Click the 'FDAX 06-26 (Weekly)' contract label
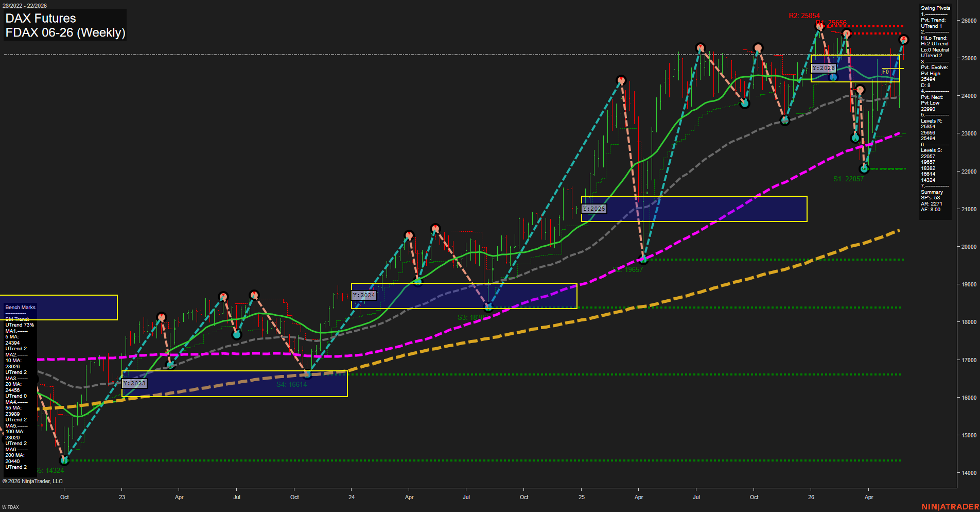Viewport: 980px width, 512px height. [65, 32]
